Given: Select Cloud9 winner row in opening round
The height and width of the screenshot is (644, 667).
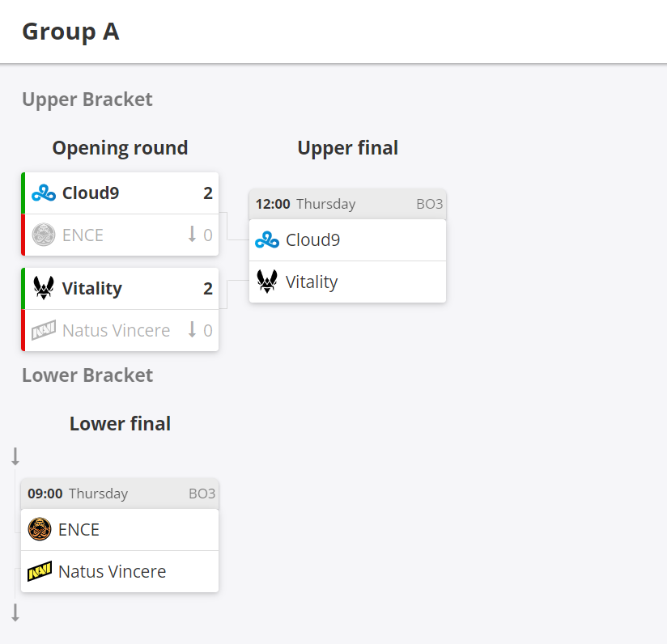Looking at the screenshot, I should click(x=120, y=193).
